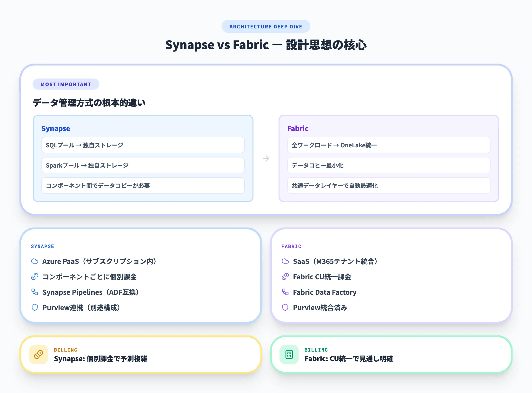Select the Sparkプール → 独自ストレージ row

pyautogui.click(x=143, y=165)
